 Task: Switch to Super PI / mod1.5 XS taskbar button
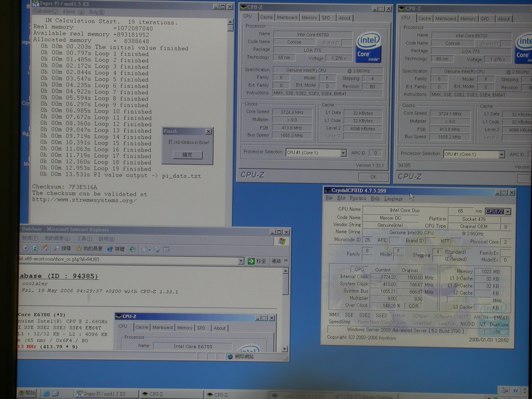point(106,394)
